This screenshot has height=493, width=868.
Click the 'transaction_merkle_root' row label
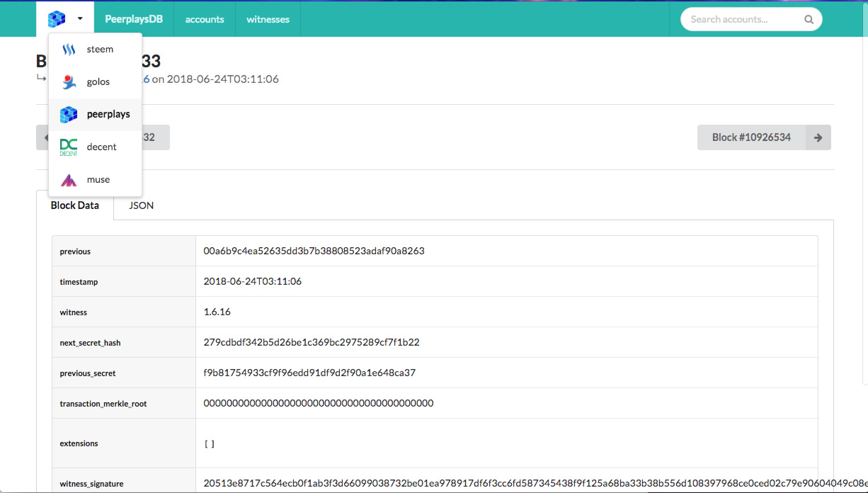click(x=103, y=404)
